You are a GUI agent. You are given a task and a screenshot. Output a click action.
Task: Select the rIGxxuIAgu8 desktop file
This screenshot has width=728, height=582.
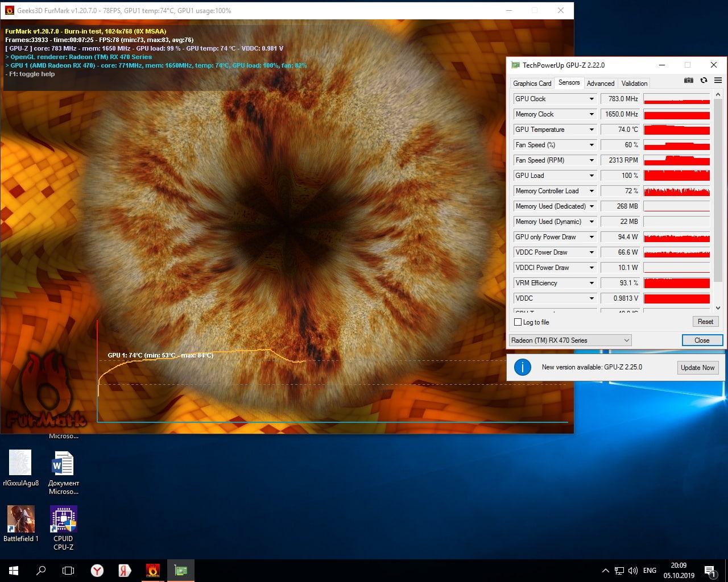[20, 468]
